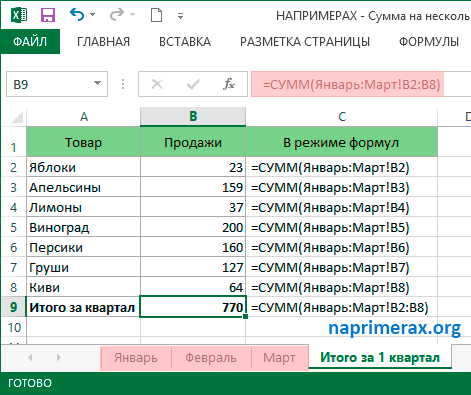
Task: Select column A header
Action: 84,117
